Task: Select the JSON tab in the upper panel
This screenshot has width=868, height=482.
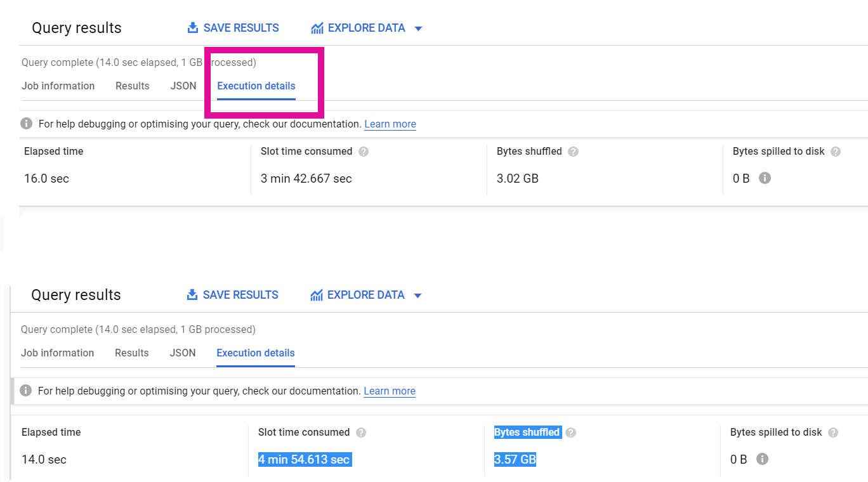Action: (x=183, y=86)
